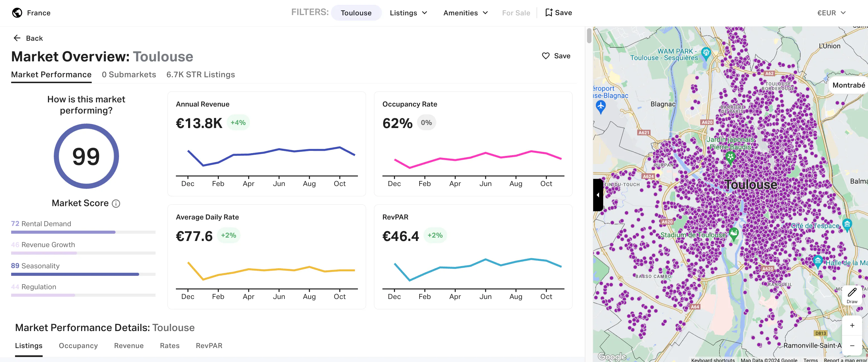Click the Seasonality progress bar

[x=83, y=274]
